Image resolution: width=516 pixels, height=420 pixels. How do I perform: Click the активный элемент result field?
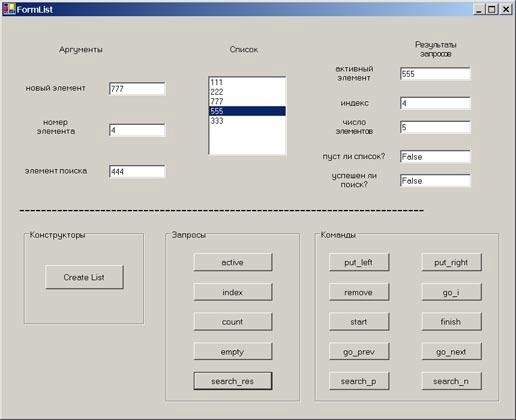pyautogui.click(x=435, y=74)
